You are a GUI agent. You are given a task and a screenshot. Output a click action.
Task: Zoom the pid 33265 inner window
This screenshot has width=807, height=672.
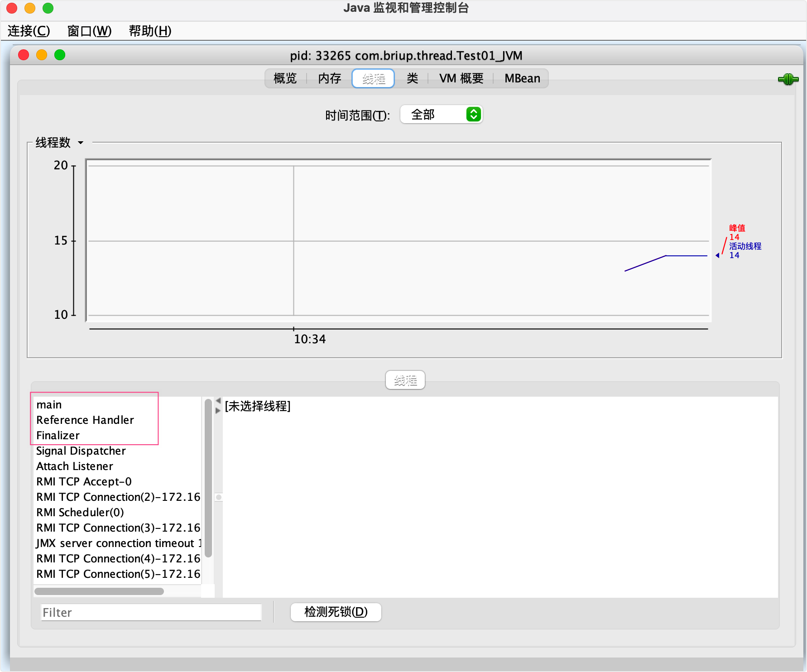60,55
